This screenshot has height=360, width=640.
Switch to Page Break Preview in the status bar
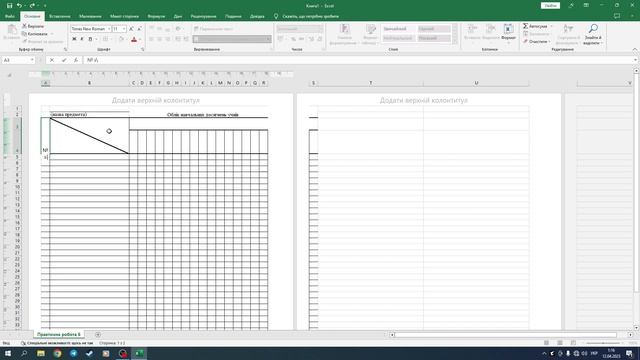pyautogui.click(x=573, y=343)
